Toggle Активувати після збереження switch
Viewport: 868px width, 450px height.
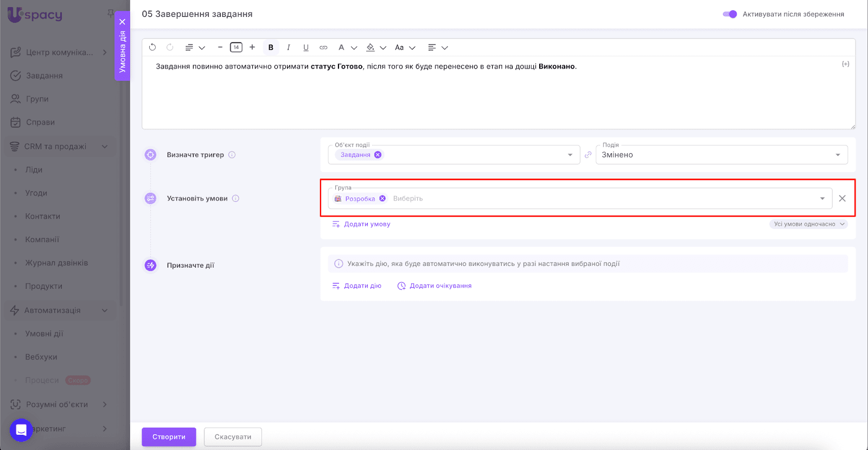[x=730, y=14]
